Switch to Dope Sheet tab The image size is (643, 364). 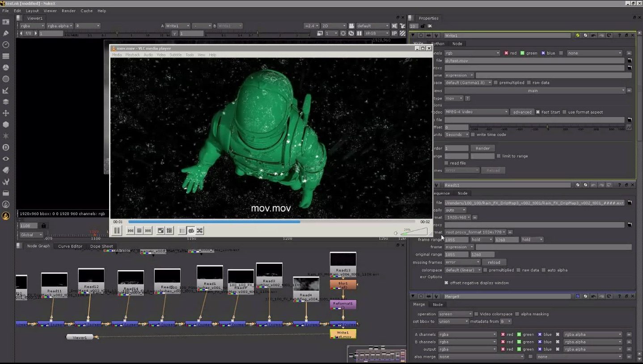tap(102, 246)
